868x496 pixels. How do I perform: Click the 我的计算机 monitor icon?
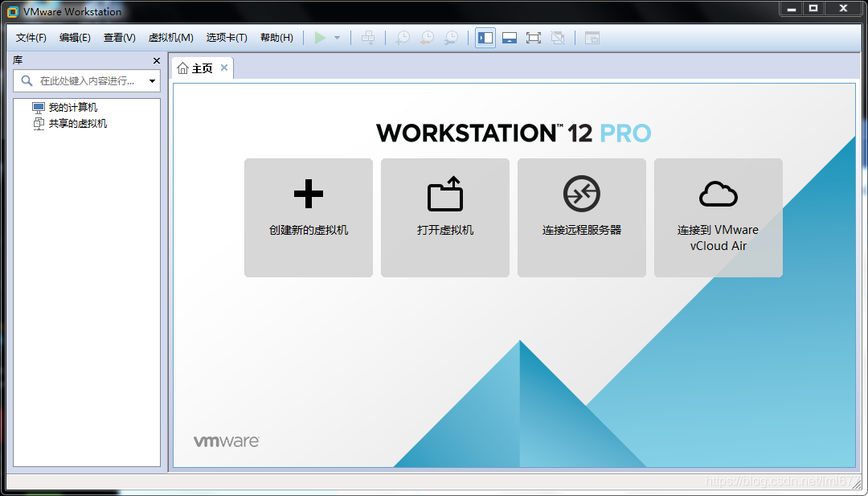[x=39, y=108]
